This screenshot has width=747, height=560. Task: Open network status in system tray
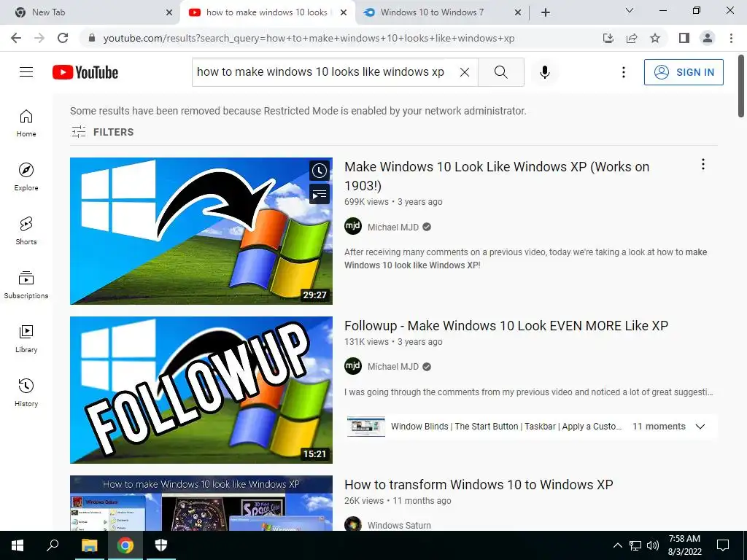[x=635, y=545]
